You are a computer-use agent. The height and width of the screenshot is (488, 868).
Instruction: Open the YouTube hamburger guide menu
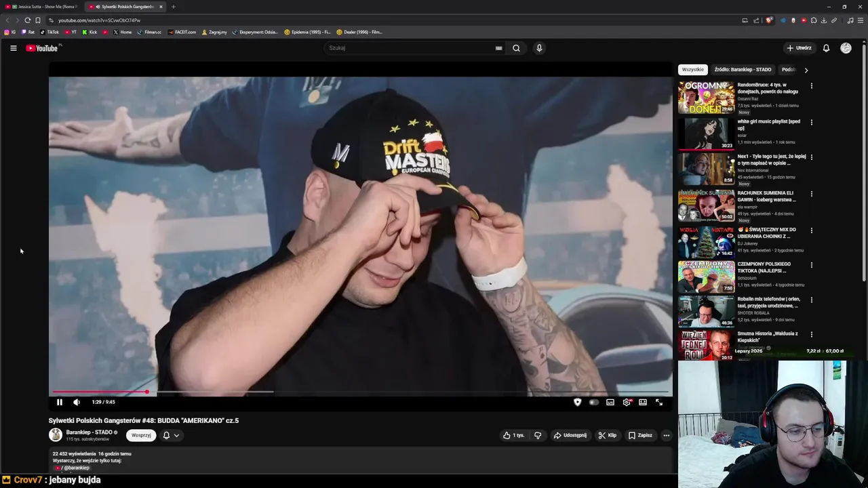click(13, 48)
